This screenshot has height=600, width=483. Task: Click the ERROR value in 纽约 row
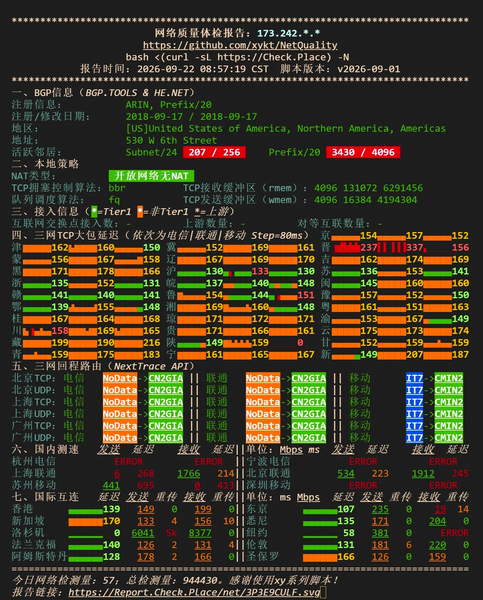point(454,533)
